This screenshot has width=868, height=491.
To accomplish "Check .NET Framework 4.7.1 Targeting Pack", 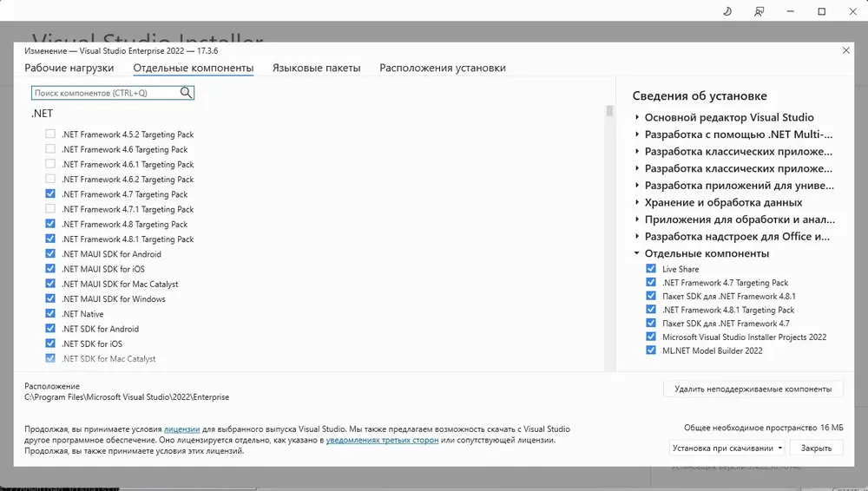I will (x=50, y=209).
